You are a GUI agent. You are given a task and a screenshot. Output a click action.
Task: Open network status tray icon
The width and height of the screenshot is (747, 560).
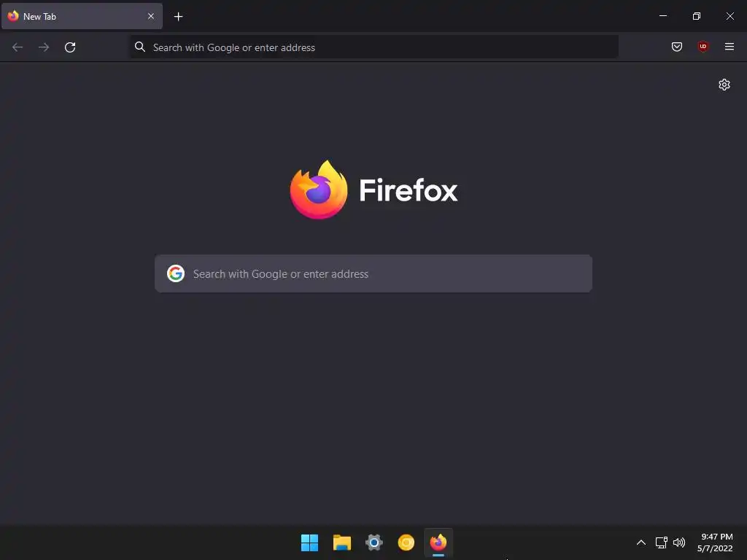coord(661,542)
